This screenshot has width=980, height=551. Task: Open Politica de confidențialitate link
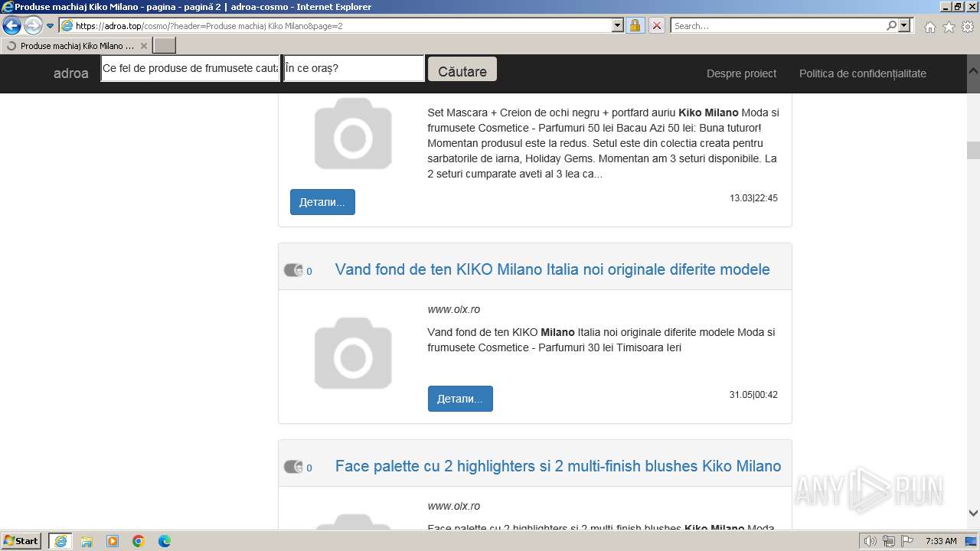863,73
